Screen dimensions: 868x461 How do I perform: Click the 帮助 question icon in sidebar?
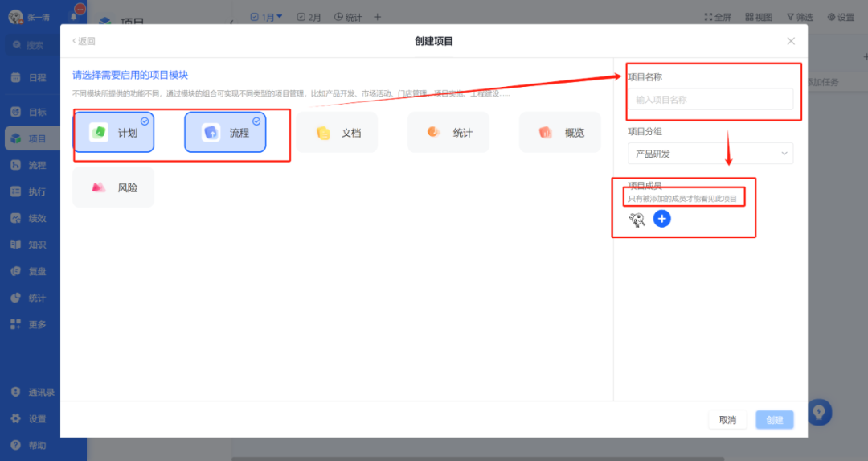click(x=15, y=445)
